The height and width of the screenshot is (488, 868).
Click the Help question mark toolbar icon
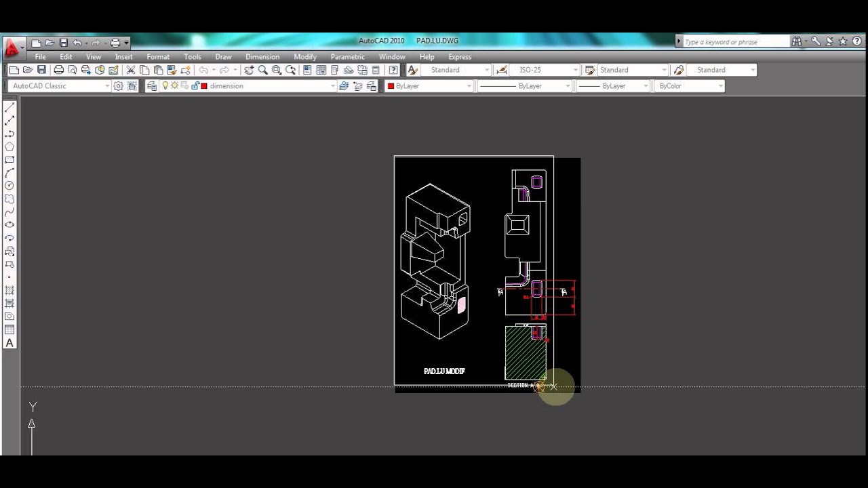click(393, 70)
